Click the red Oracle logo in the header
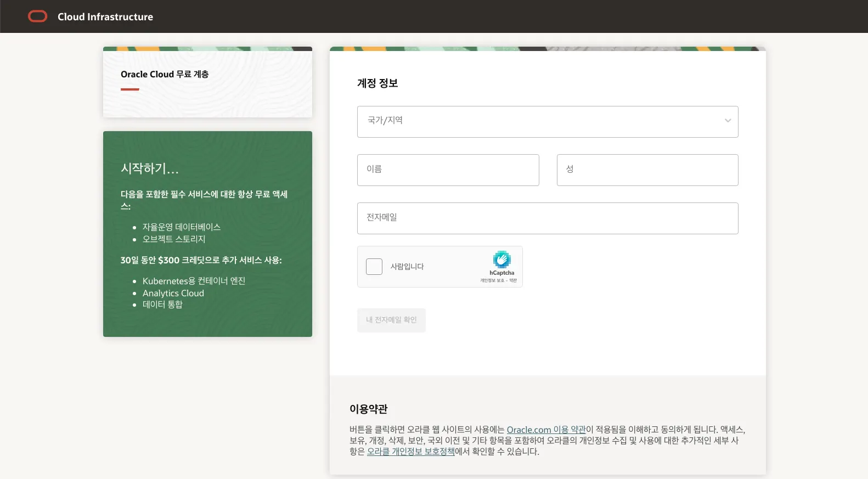 (38, 16)
